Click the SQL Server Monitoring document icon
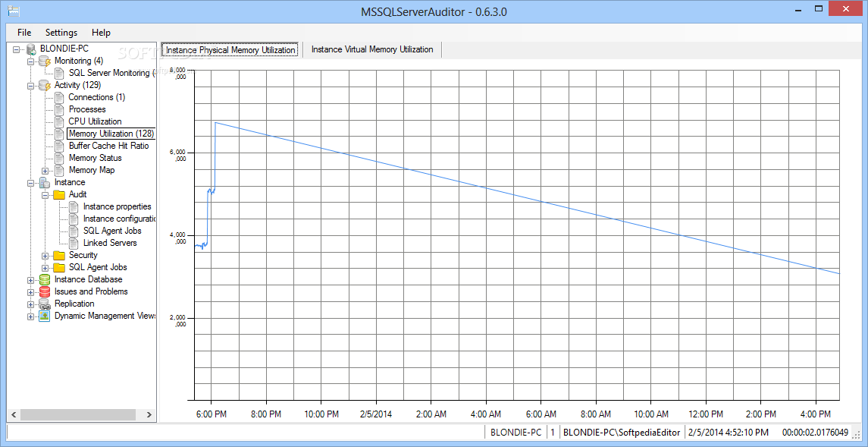The image size is (868, 447). click(x=59, y=73)
